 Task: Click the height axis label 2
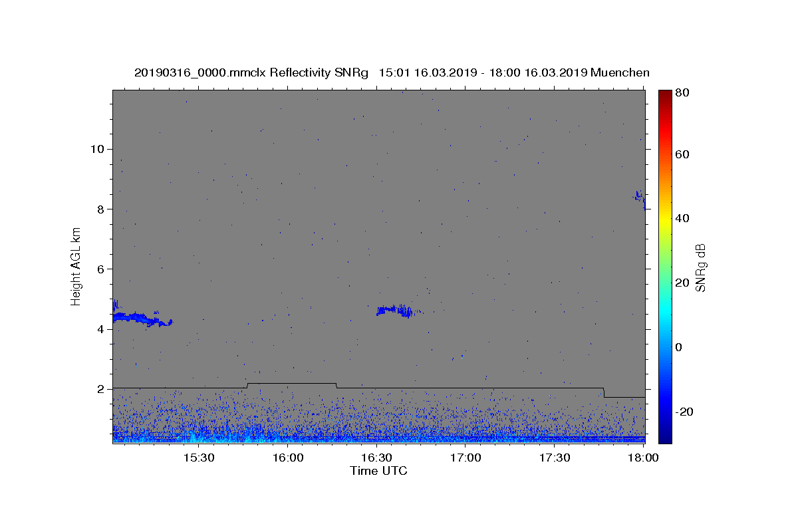pos(100,388)
